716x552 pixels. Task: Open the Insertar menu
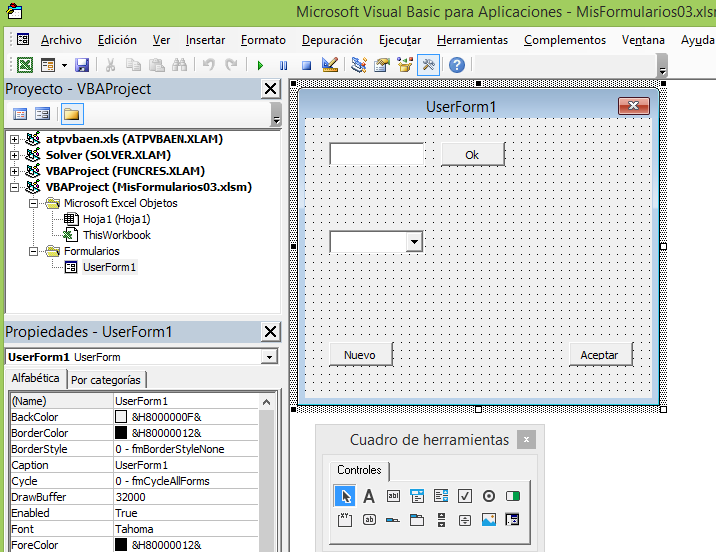pos(205,40)
